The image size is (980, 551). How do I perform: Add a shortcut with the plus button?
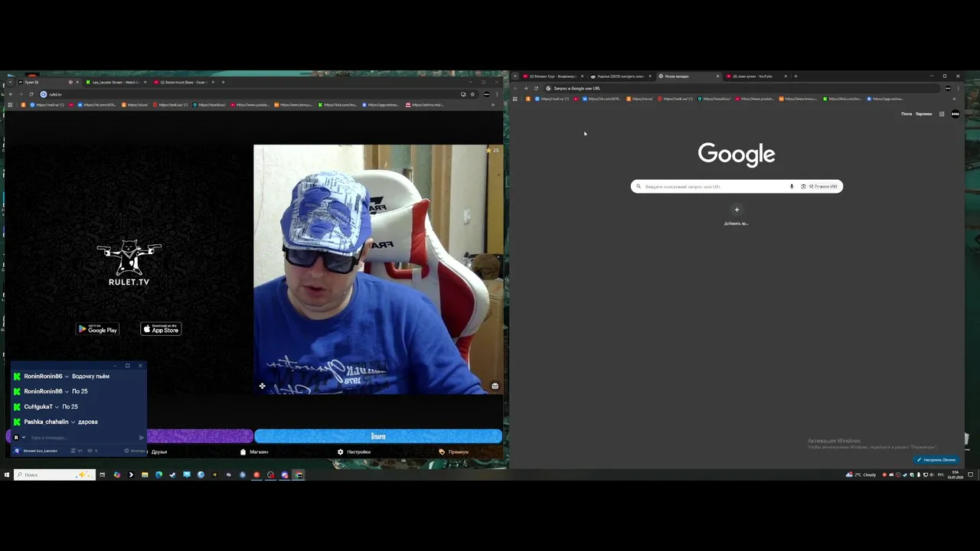(x=737, y=210)
